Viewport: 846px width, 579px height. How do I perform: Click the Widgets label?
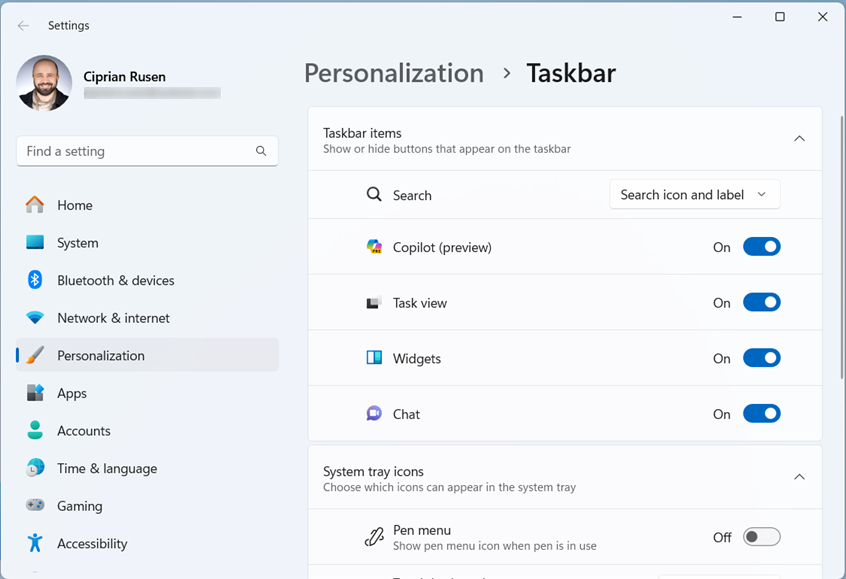(417, 359)
